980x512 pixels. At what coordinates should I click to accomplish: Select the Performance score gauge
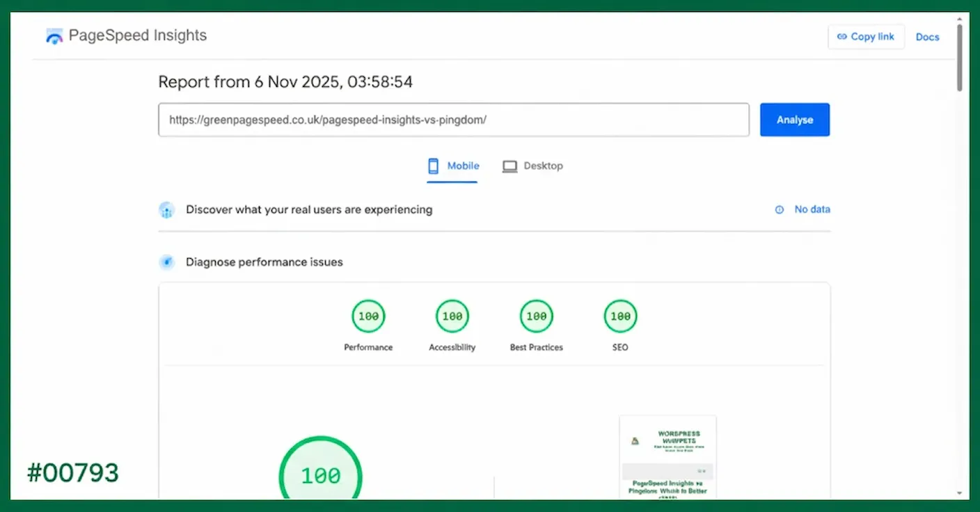368,317
